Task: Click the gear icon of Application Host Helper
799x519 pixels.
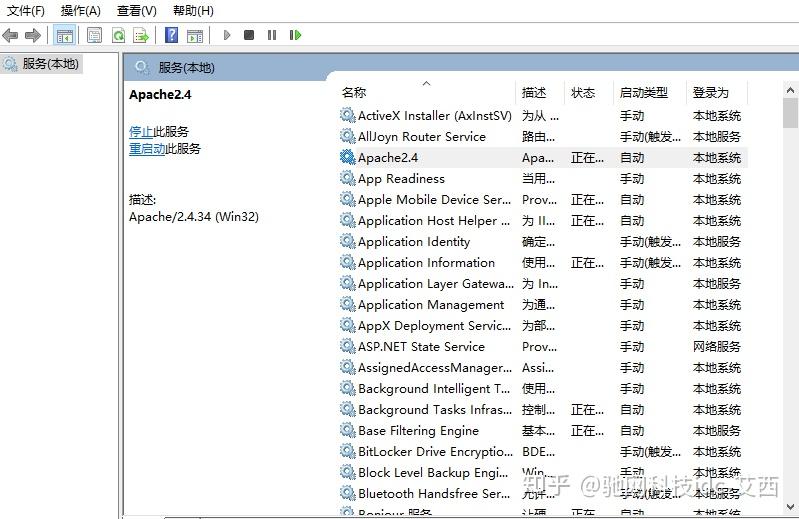Action: click(x=348, y=221)
